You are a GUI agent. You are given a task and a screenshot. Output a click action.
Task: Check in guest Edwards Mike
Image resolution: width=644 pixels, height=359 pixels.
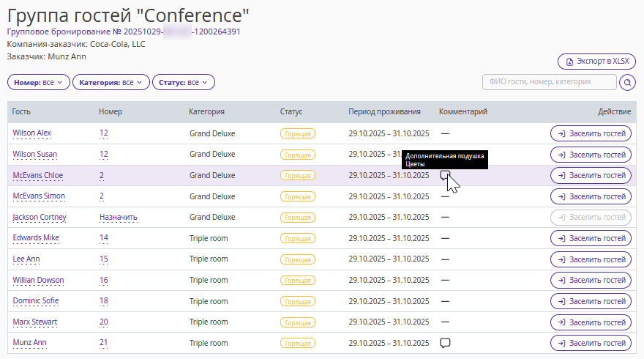(591, 238)
